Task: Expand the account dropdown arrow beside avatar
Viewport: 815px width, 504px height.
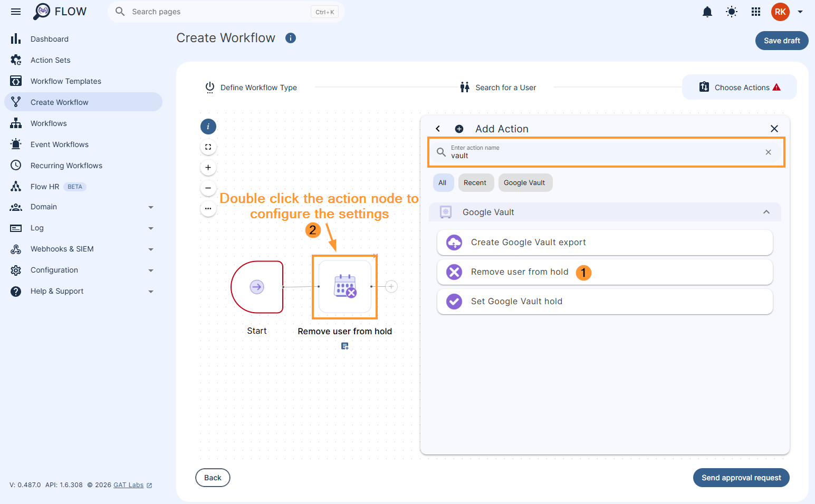Action: 800,12
